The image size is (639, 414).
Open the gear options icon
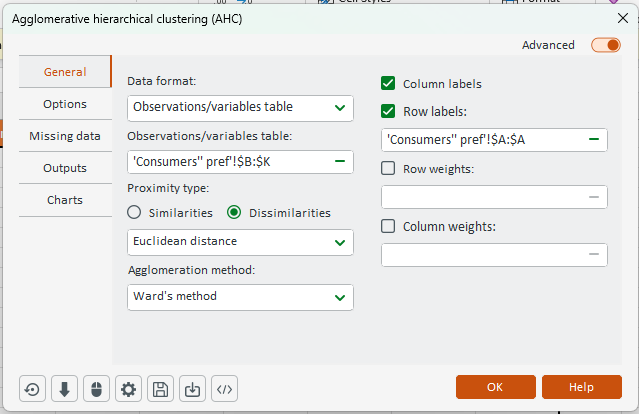(x=128, y=389)
